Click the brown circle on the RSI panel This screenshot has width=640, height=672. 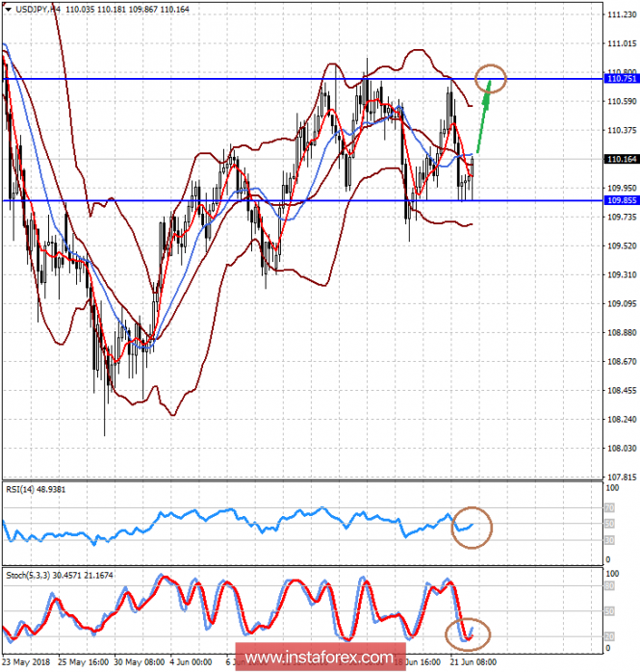(471, 526)
